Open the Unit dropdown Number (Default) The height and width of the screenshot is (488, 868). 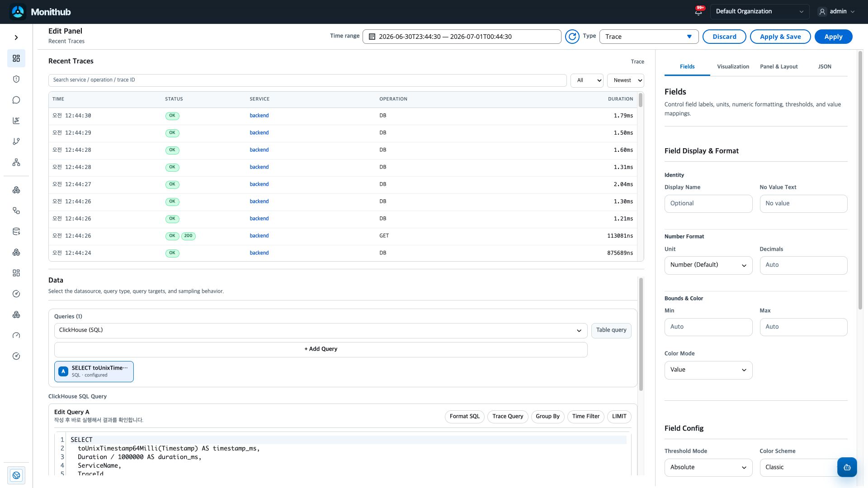pyautogui.click(x=708, y=265)
